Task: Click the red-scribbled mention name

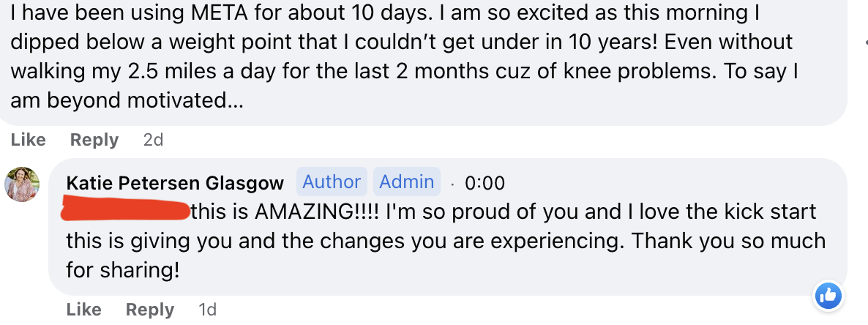Action: click(126, 212)
